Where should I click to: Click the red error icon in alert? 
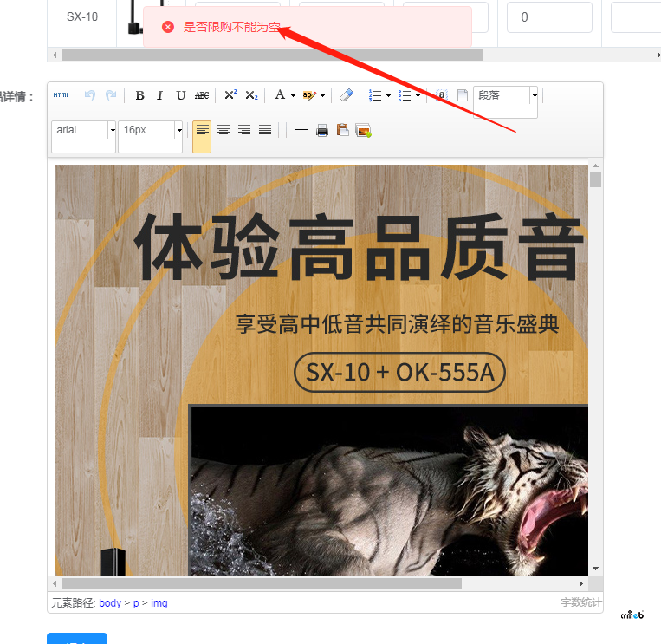pos(168,27)
